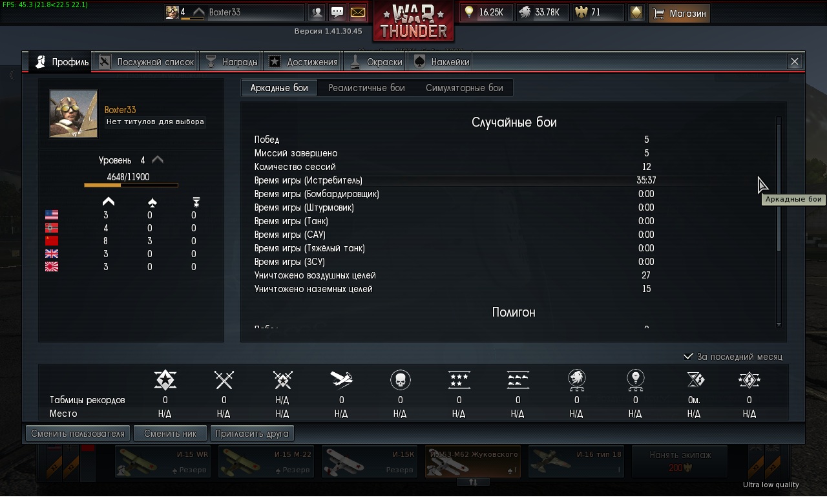
Task: Expand the level rank chevron
Action: point(157,160)
